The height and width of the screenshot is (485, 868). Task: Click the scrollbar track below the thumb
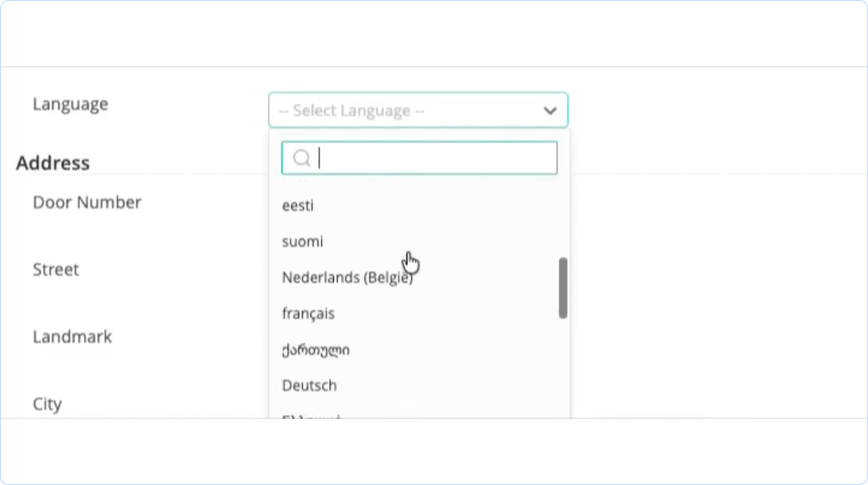pyautogui.click(x=563, y=369)
